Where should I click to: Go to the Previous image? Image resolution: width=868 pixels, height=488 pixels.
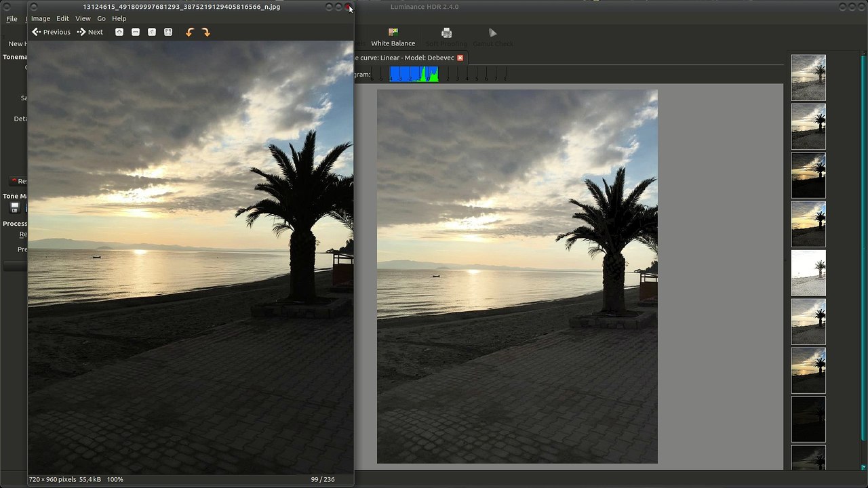[x=51, y=32]
